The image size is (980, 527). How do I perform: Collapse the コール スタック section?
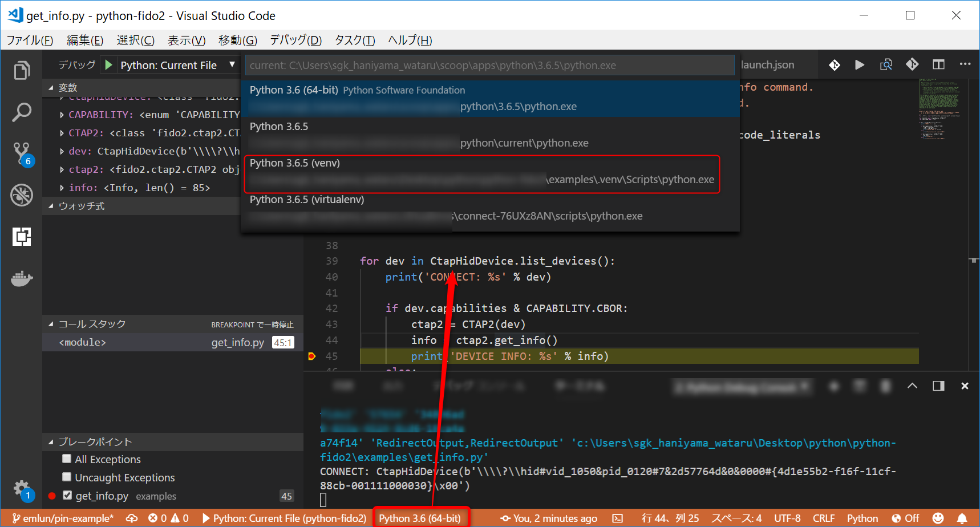point(51,323)
